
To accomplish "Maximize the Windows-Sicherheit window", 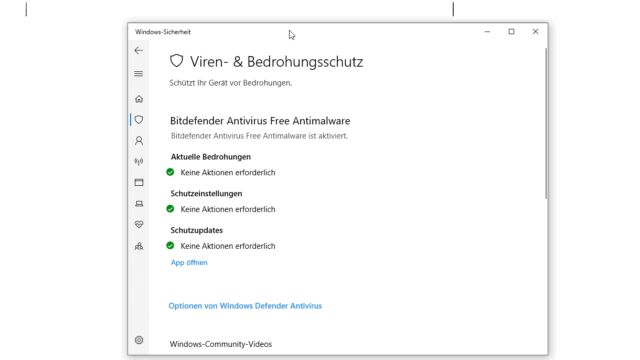I will (x=511, y=31).
